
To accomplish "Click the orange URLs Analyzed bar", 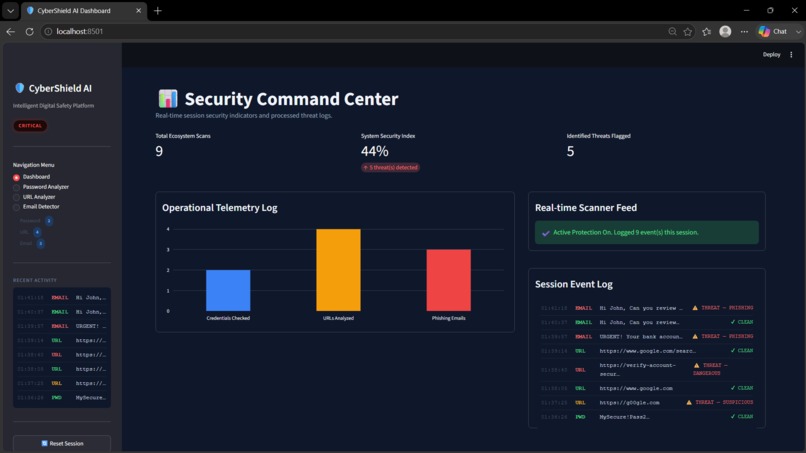I will 338,270.
